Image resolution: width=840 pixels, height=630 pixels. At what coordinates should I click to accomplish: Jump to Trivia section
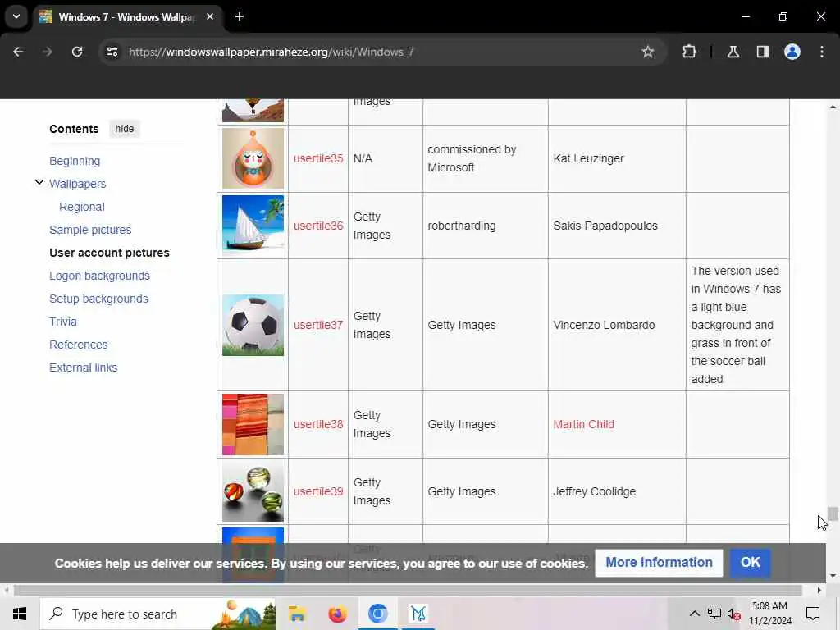pyautogui.click(x=62, y=322)
